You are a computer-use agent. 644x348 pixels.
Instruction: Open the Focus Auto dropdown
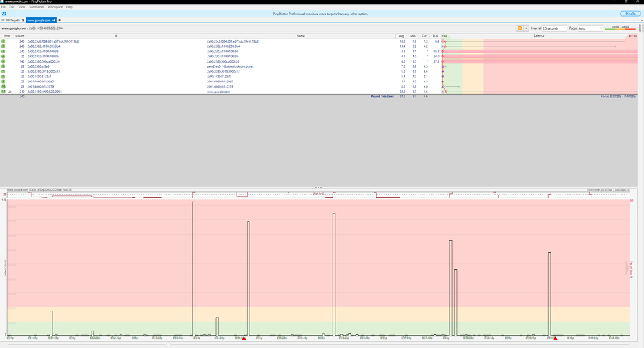pyautogui.click(x=590, y=28)
